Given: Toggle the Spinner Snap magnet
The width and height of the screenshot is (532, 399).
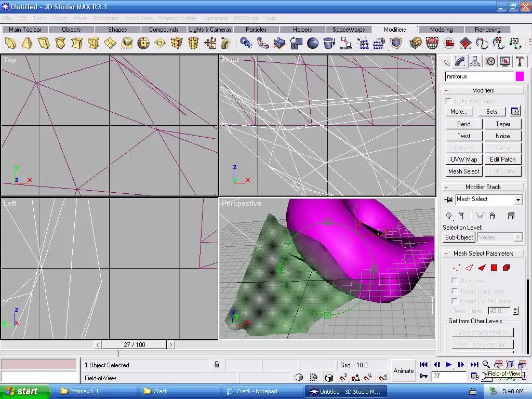Looking at the screenshot, I should pos(383,377).
